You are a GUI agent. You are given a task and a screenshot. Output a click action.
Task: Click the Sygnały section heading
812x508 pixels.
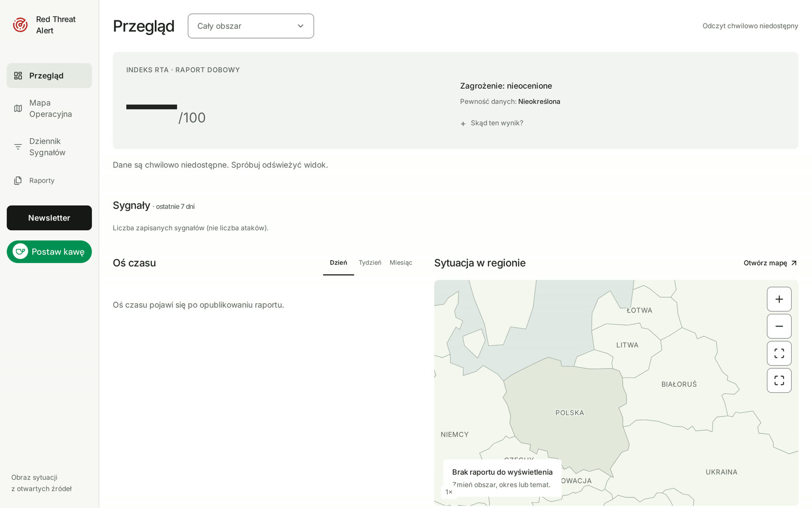tap(131, 206)
